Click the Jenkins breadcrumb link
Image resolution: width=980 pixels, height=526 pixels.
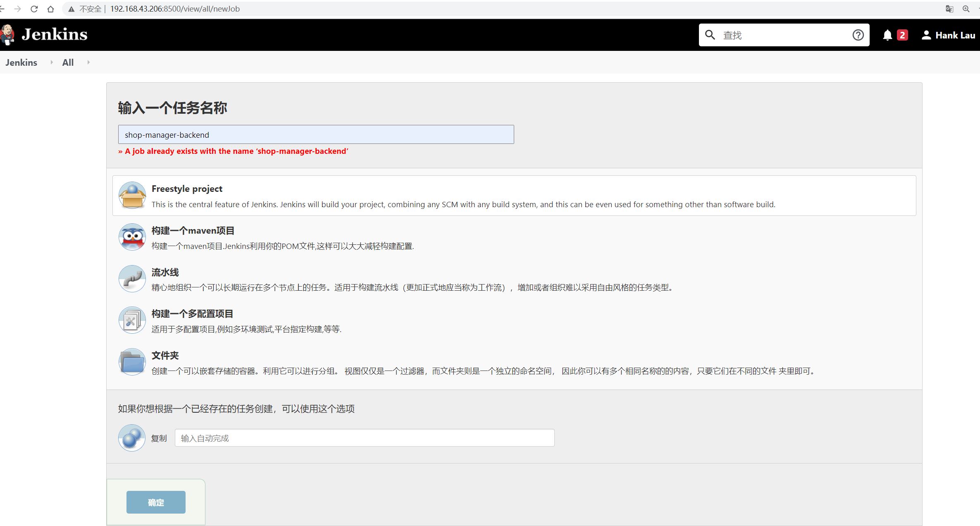21,62
